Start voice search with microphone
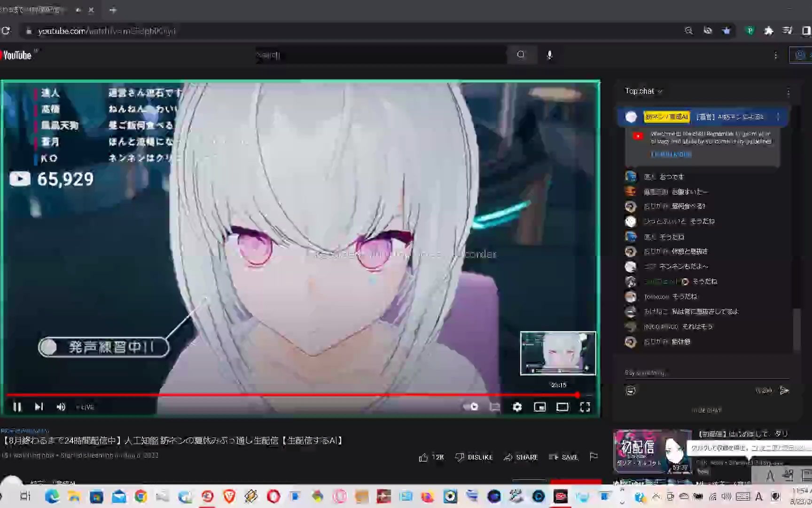This screenshot has height=508, width=812. pos(549,55)
